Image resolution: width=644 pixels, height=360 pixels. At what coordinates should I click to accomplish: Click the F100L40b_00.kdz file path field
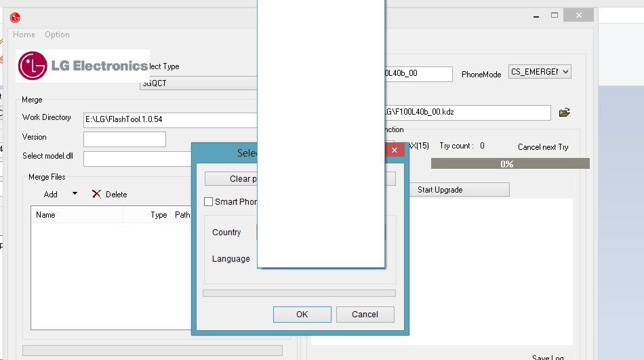pyautogui.click(x=468, y=112)
